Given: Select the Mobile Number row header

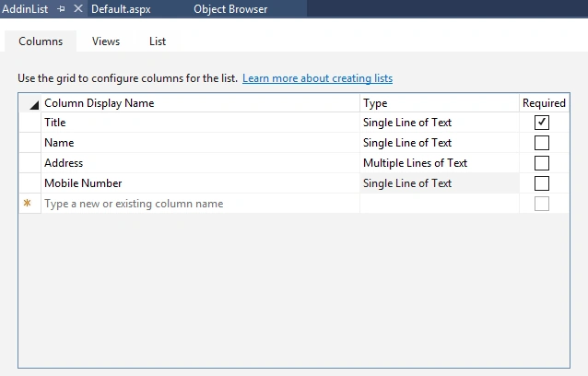Looking at the screenshot, I should click(x=29, y=183).
